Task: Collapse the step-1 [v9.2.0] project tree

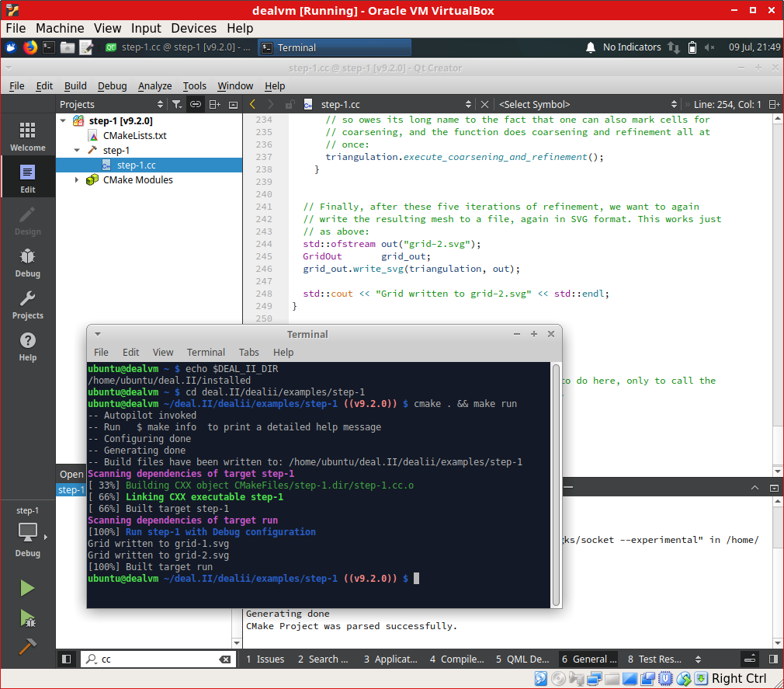Action: (x=63, y=120)
